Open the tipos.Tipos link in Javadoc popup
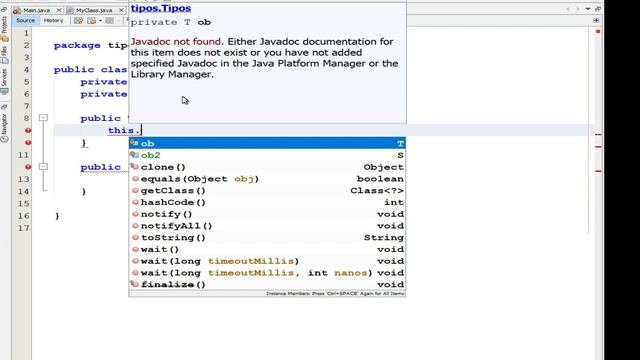640x360 pixels. click(x=161, y=8)
